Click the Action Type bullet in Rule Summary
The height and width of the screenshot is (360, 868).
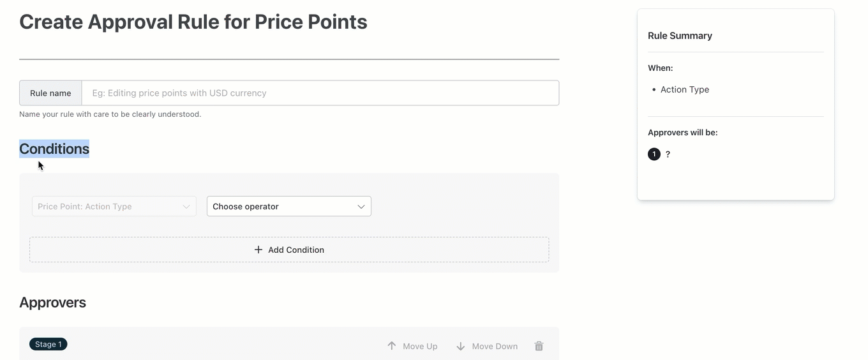(685, 89)
